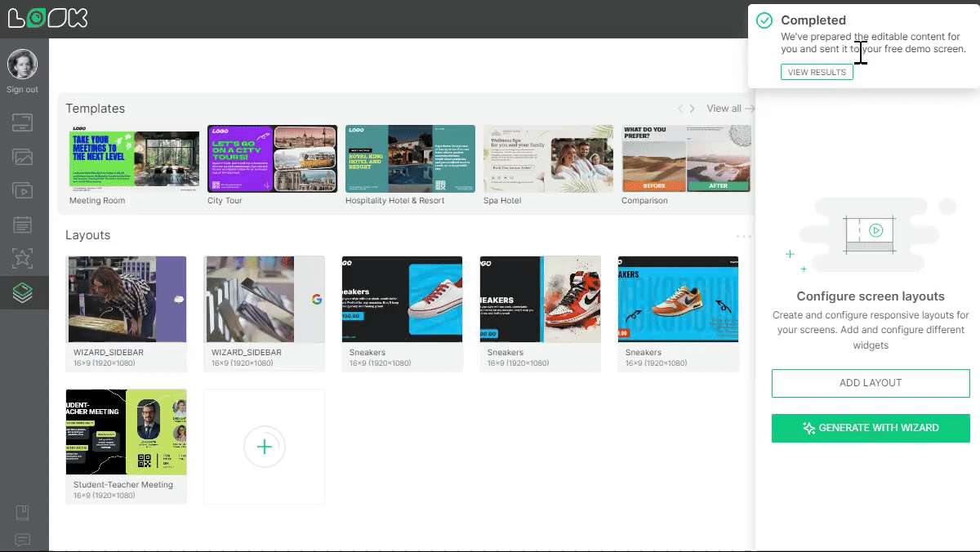The image size is (980, 552).
Task: Click the VIEW RESULTS button
Action: (817, 72)
